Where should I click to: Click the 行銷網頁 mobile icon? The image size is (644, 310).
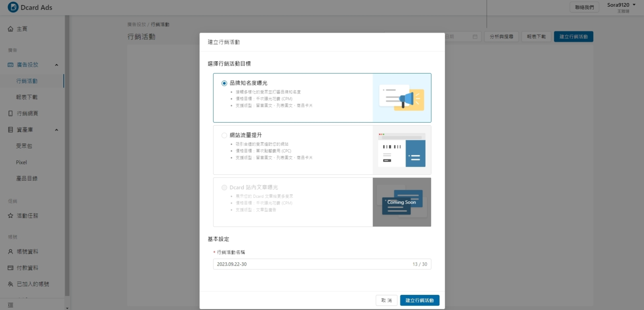[x=10, y=114]
